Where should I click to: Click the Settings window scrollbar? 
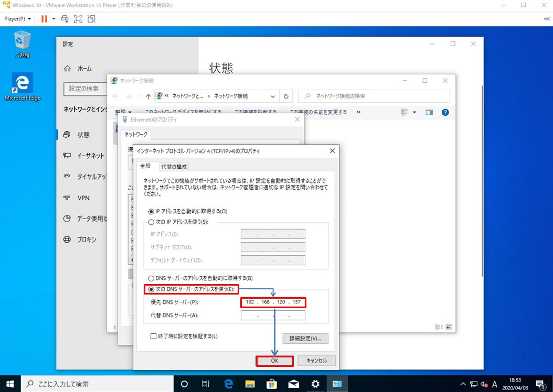click(482, 181)
